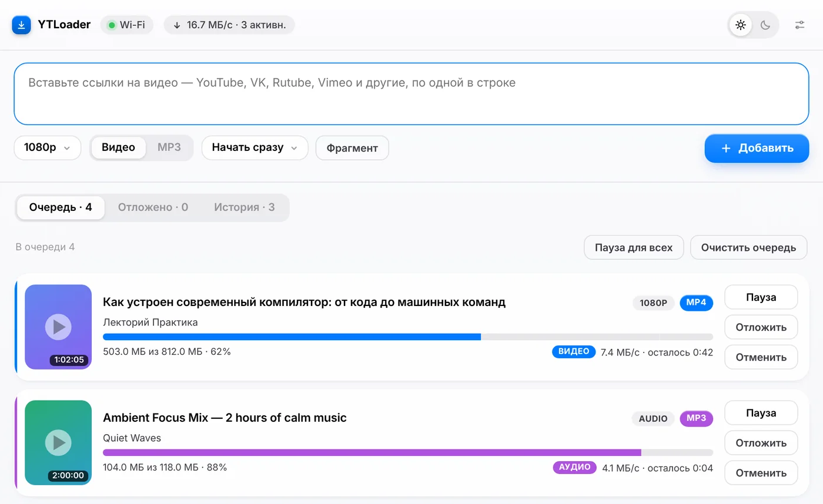Click the play icon on compiler video thumbnail

(x=58, y=327)
